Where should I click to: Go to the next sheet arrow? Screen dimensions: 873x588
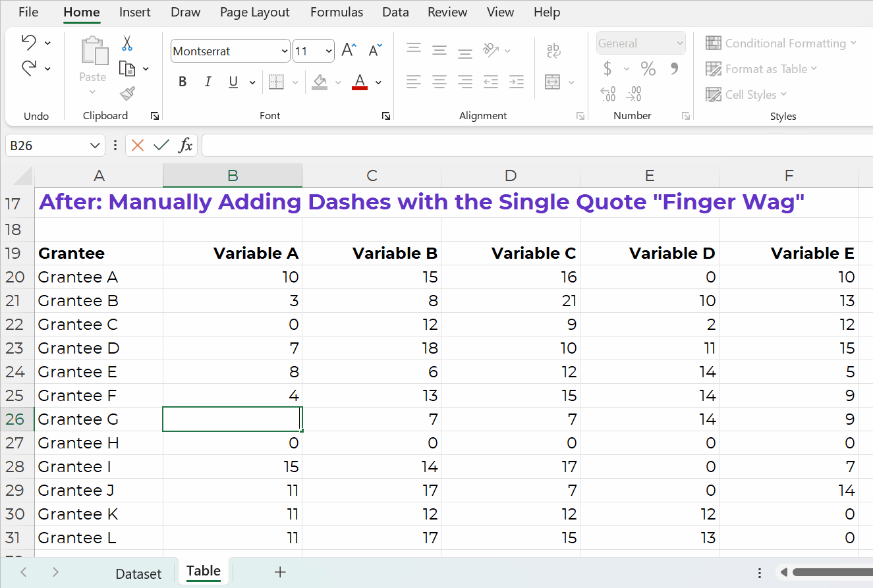tap(55, 572)
